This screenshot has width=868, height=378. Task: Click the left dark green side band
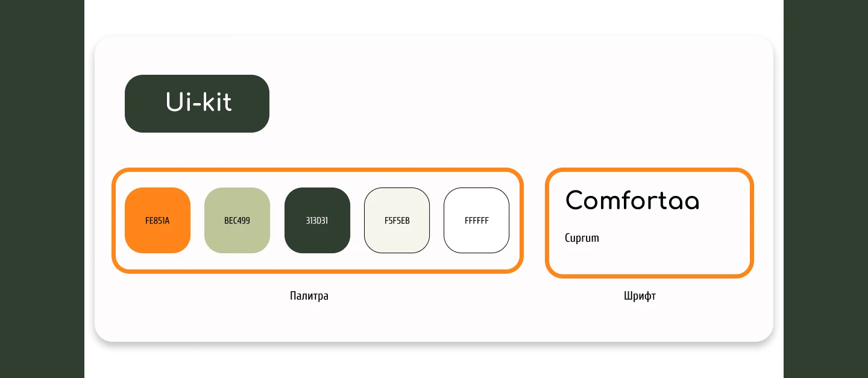tap(42, 189)
